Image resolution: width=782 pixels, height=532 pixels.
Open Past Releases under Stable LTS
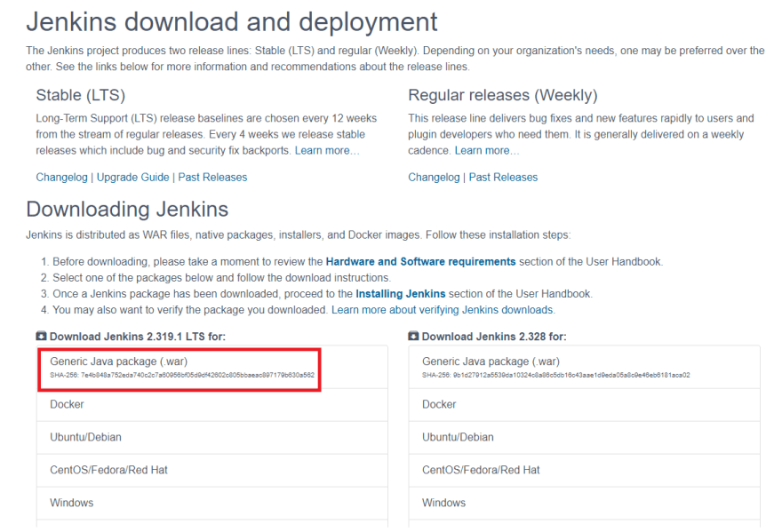[x=212, y=178]
